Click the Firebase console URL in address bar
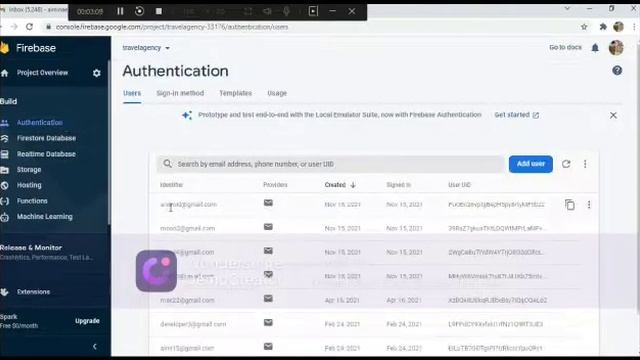Viewport: 640px width, 360px height. [x=172, y=27]
